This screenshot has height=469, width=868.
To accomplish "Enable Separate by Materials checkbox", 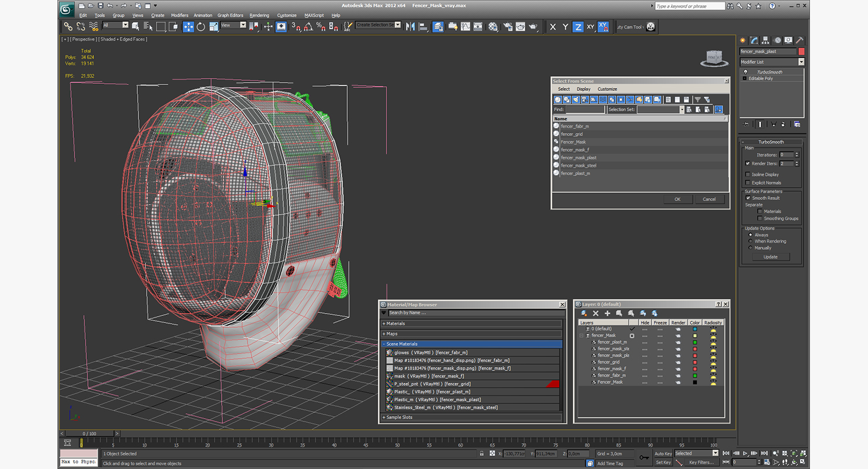I will point(760,211).
